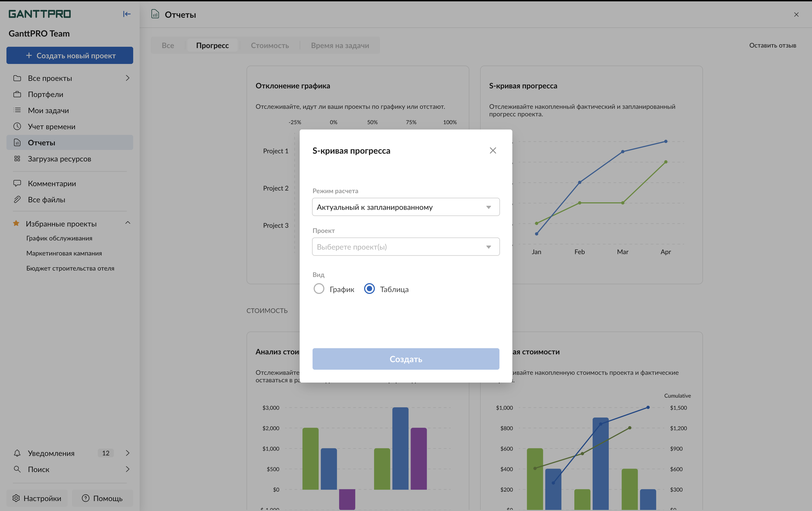Open Загрузка ресурсов grid icon
This screenshot has height=511, width=812.
[17, 159]
